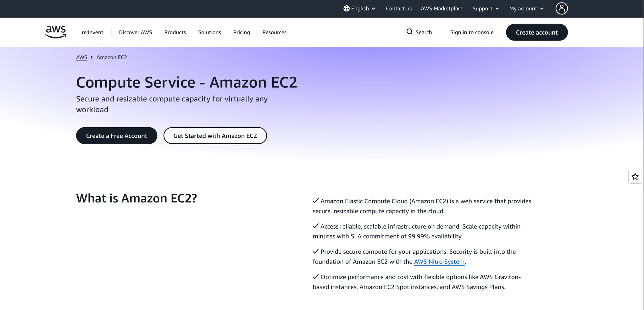Click the AWS logo icon

(x=56, y=32)
